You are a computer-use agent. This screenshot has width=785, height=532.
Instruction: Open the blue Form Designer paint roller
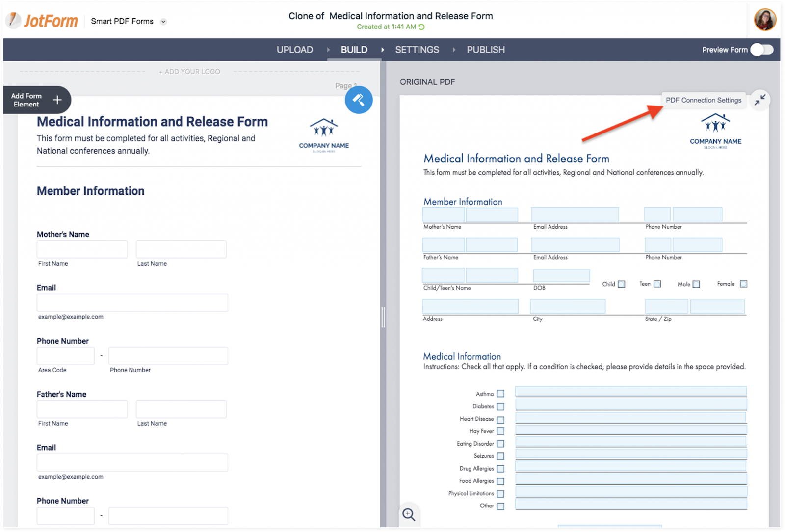tap(359, 100)
